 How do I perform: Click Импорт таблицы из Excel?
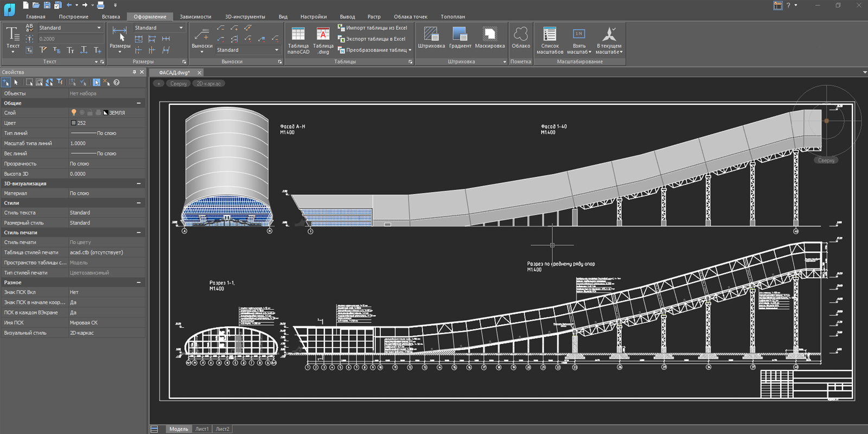tap(373, 28)
